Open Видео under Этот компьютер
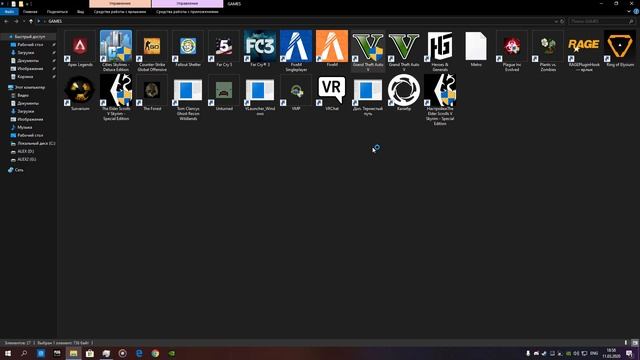This screenshot has height=360, width=640. tap(23, 96)
